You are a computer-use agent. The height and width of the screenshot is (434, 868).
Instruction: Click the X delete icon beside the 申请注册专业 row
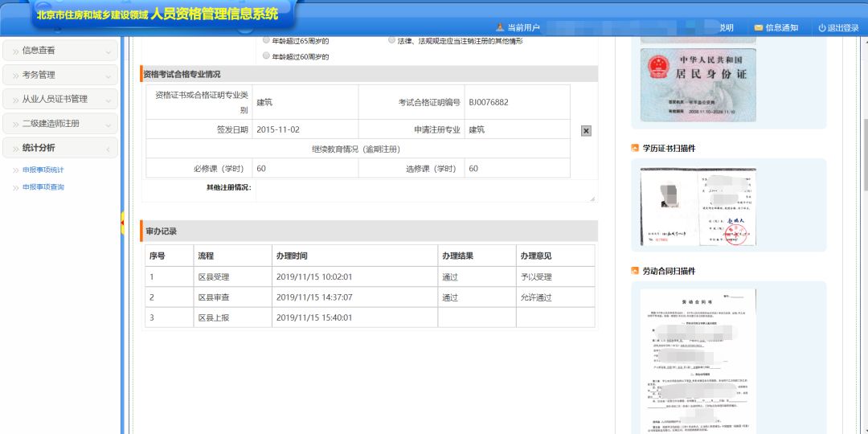point(586,131)
